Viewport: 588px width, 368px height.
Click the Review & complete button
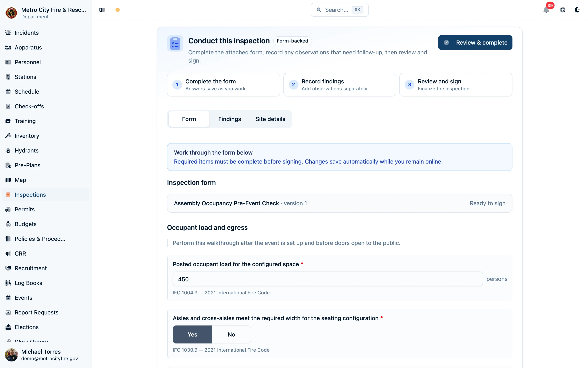tap(475, 43)
